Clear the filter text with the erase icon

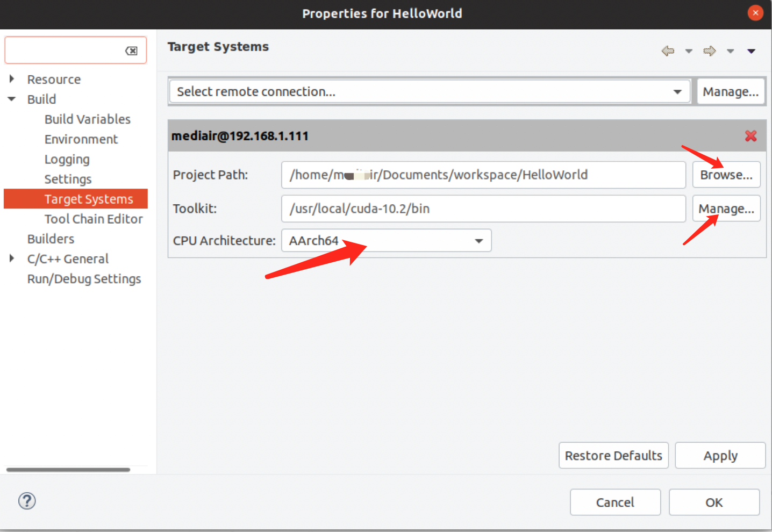[x=132, y=50]
